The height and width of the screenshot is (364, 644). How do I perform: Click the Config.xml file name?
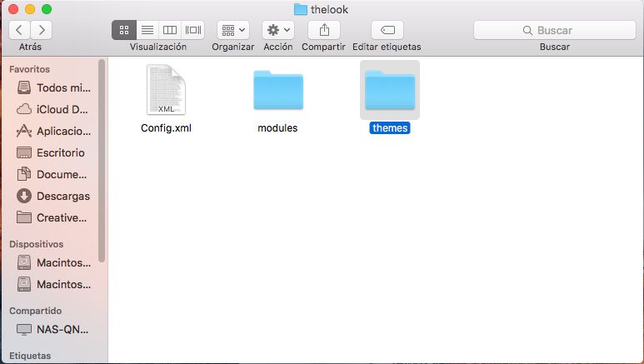point(166,128)
